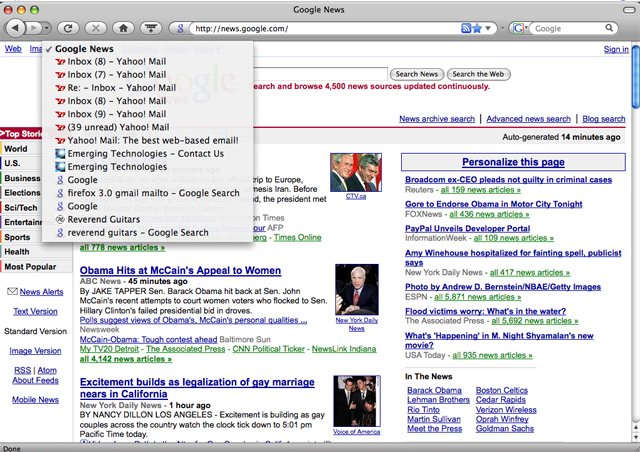Image resolution: width=640 pixels, height=452 pixels.
Task: Click the Search News button
Action: tap(417, 74)
